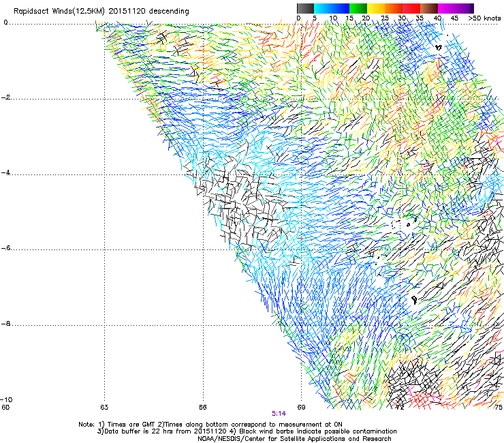Pick the brown 35–40 knots legend segment

(429, 8)
